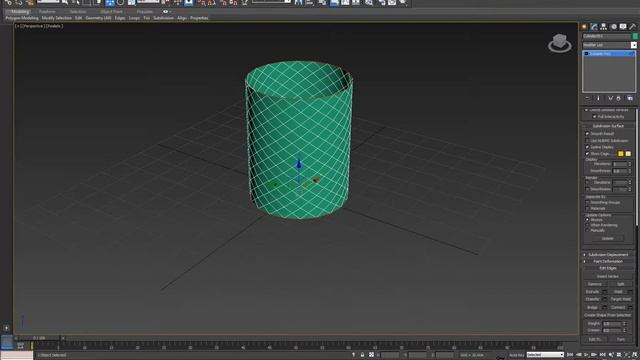Click the Insert Vertex button

tap(608, 276)
